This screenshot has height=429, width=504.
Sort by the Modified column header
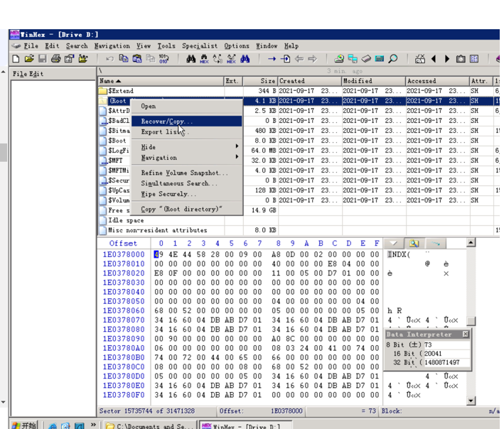pyautogui.click(x=373, y=81)
